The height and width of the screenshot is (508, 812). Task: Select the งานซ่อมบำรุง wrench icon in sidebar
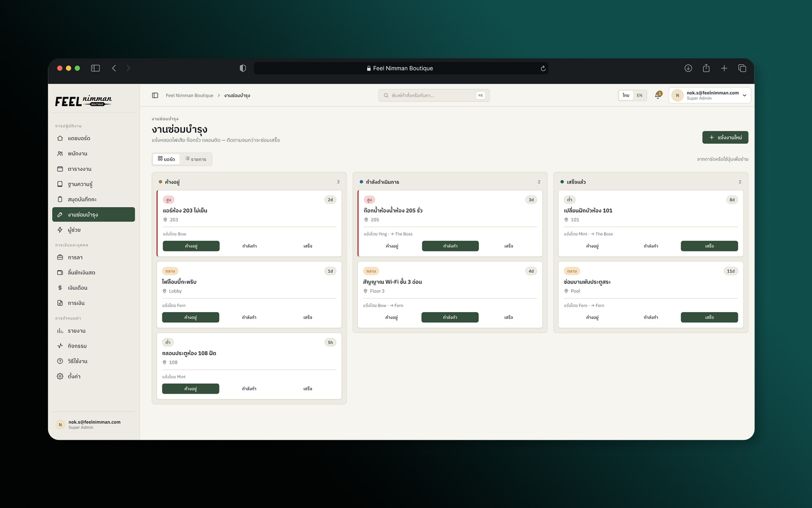[60, 214]
